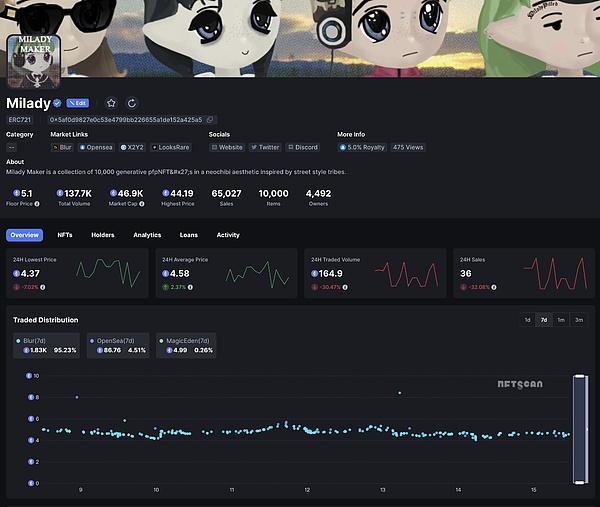This screenshot has height=507, width=600.
Task: Click the Milady Maker collection avatar
Action: tap(35, 63)
